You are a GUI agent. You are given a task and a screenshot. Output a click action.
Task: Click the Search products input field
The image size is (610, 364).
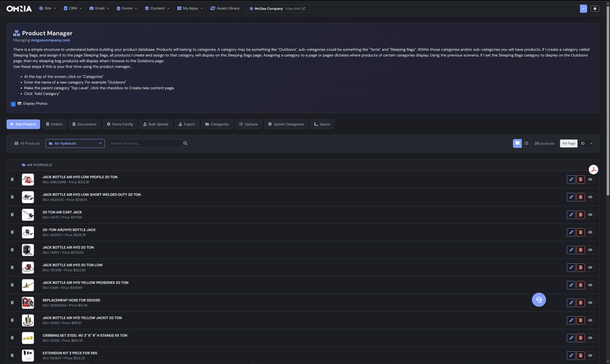145,143
